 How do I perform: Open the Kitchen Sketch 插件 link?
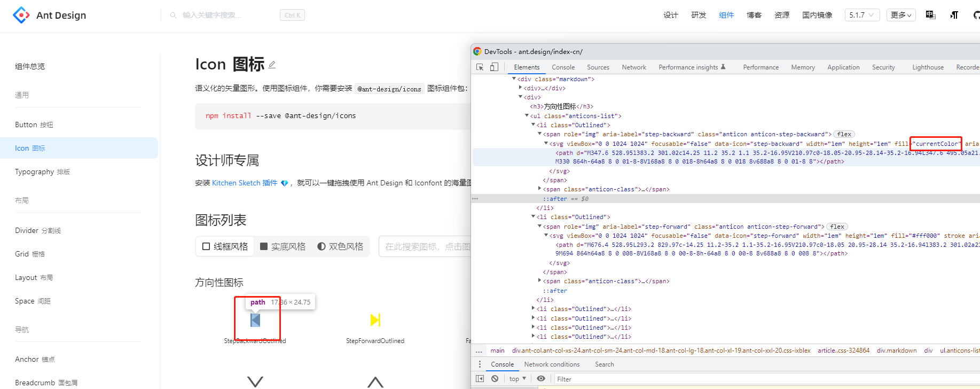click(245, 183)
